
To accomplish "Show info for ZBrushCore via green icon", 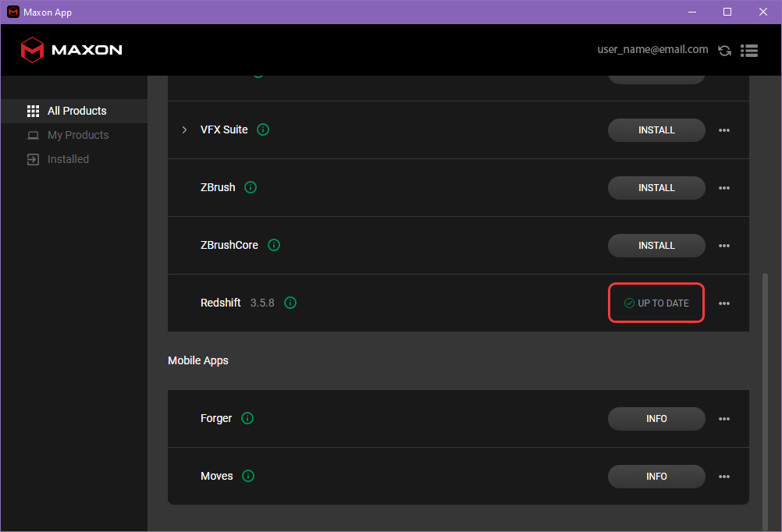I will click(274, 245).
